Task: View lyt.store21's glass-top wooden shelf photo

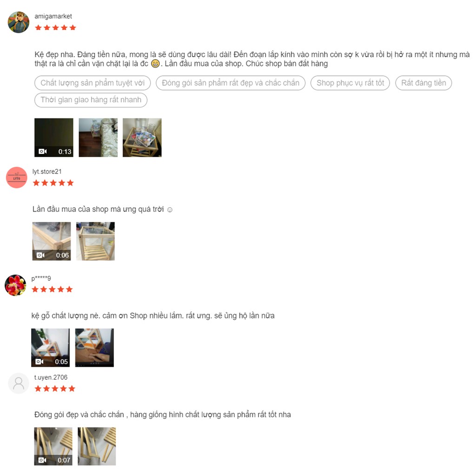Action: click(x=95, y=241)
